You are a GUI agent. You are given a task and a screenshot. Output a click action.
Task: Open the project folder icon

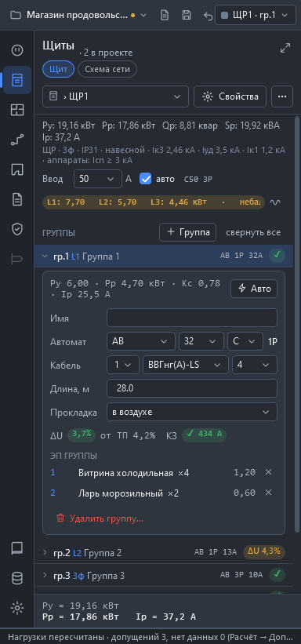(16, 15)
